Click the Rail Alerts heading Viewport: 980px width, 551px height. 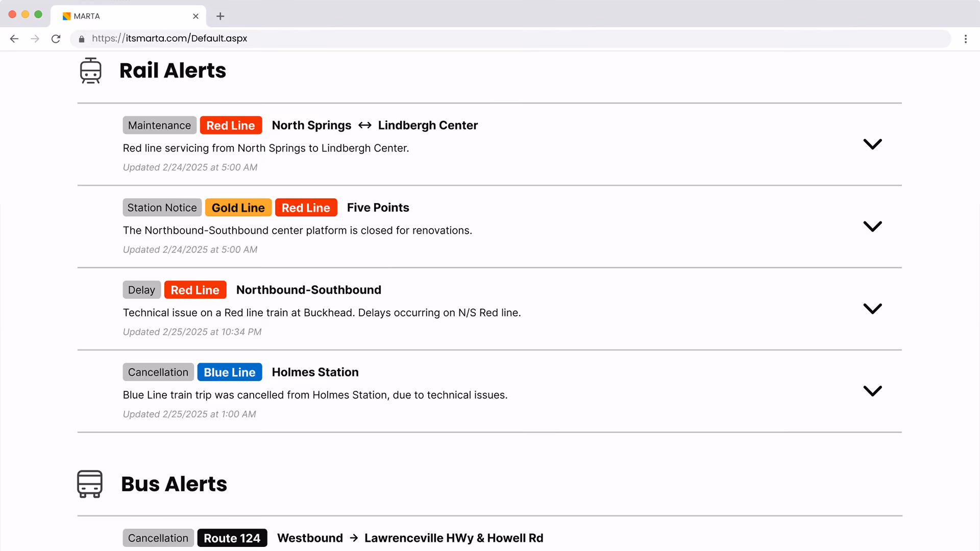173,70
